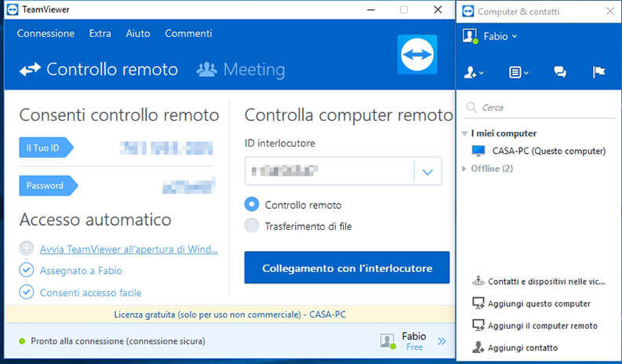Click the Licenza gratuita license banner

(230, 315)
